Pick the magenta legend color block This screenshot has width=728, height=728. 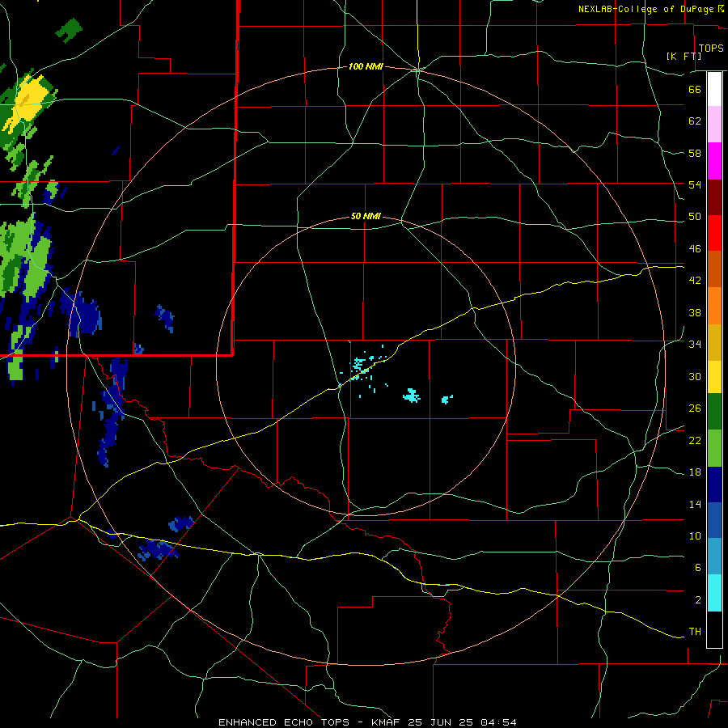click(714, 161)
